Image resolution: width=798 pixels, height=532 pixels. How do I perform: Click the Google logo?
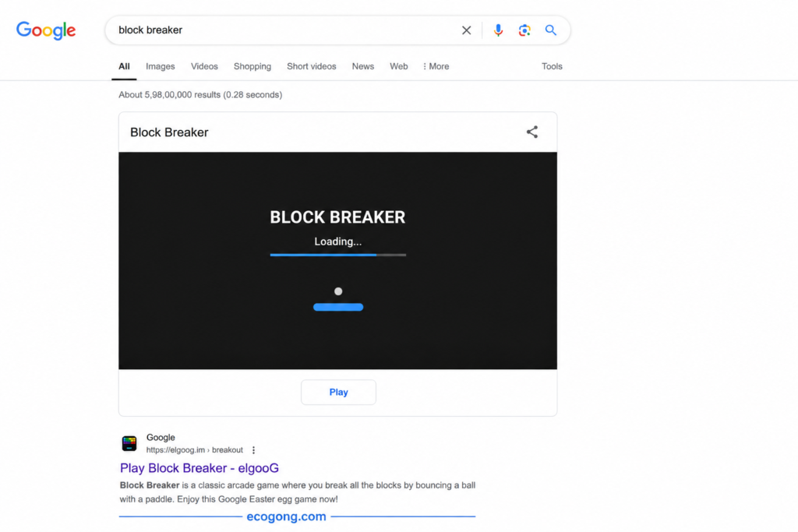click(46, 30)
